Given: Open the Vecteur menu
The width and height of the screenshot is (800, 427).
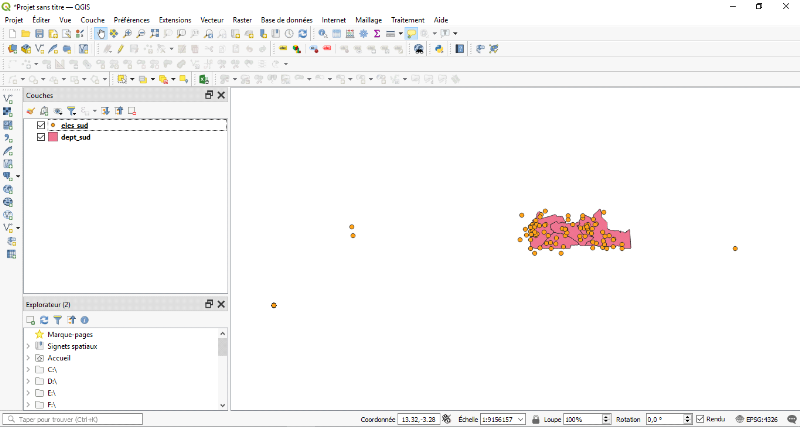Looking at the screenshot, I should click(212, 20).
